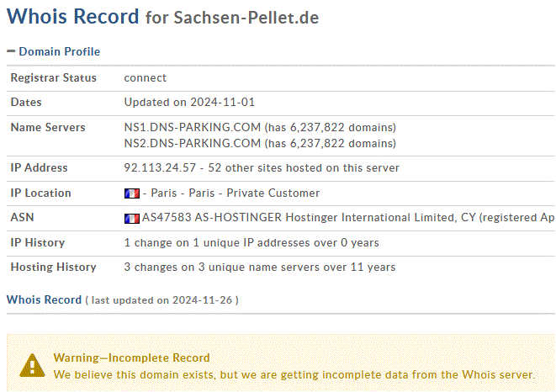Screen dimensions: 556x392
Task: Click the Sachsen-Pellet.de title text
Action: point(246,18)
